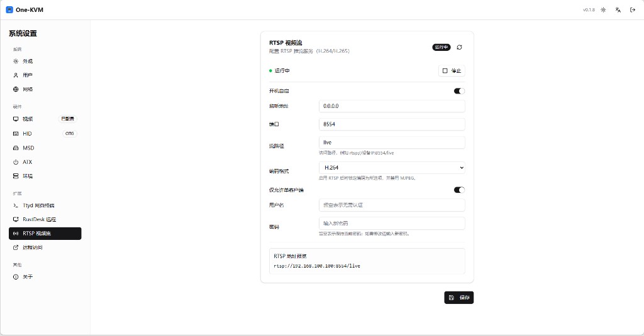Click the refresh icon beside the running badge
The image size is (644, 336).
460,47
